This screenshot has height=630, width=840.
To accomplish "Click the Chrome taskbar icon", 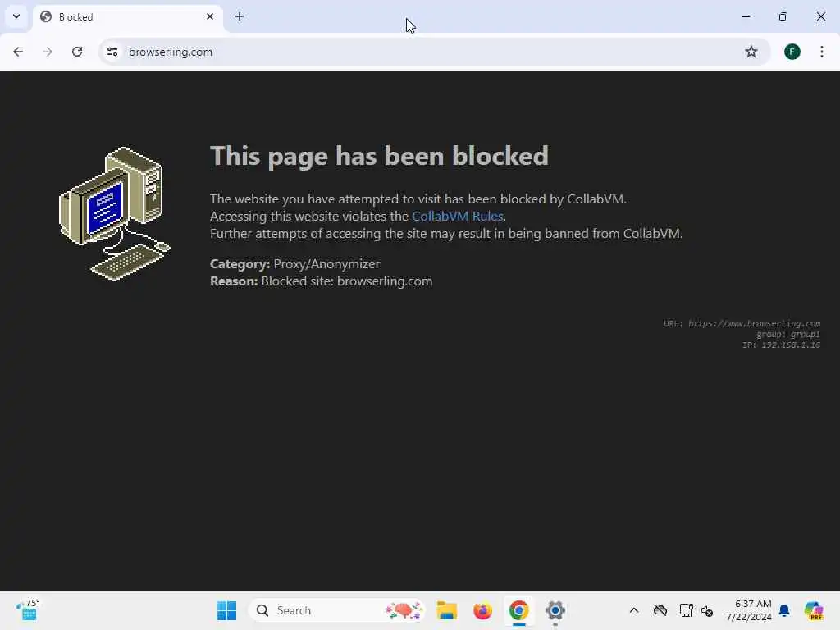I will pyautogui.click(x=519, y=610).
